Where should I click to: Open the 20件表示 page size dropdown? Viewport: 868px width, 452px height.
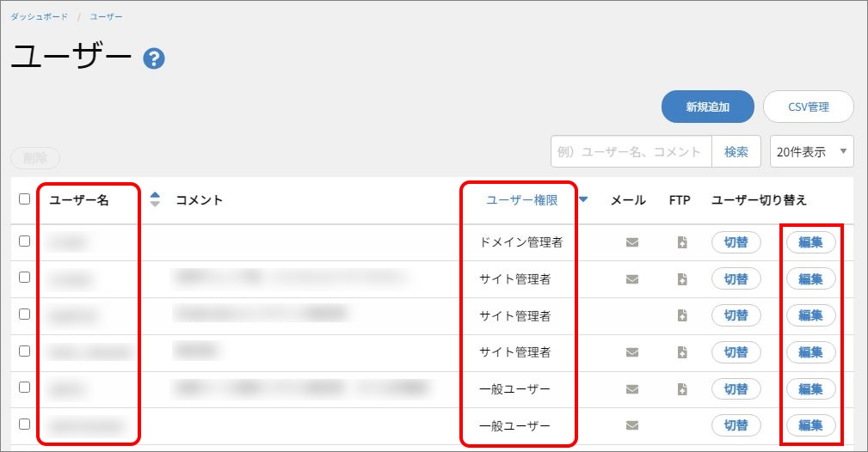point(811,151)
